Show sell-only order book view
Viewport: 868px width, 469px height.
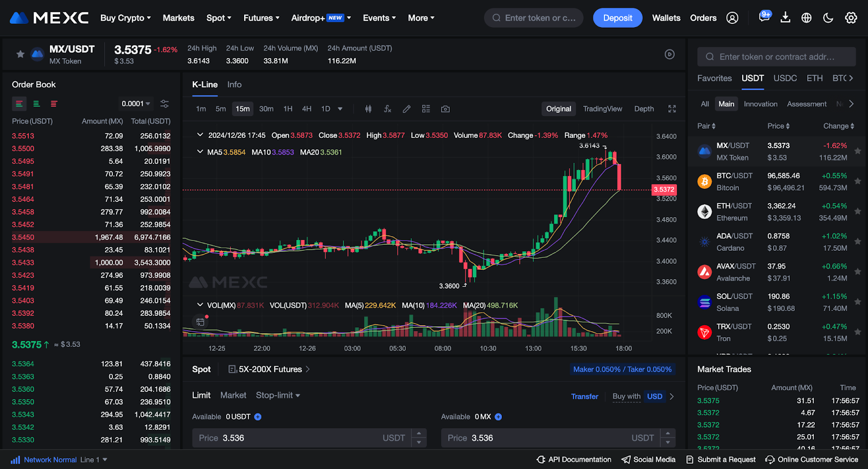tap(54, 104)
